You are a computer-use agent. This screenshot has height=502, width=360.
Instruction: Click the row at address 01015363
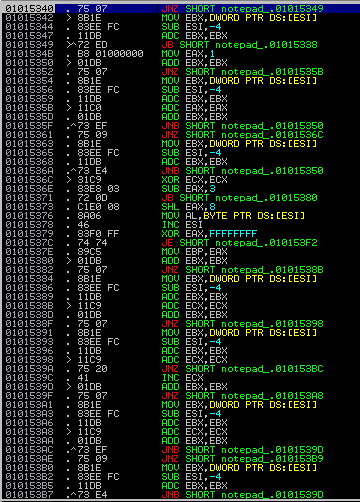pyautogui.click(x=180, y=143)
